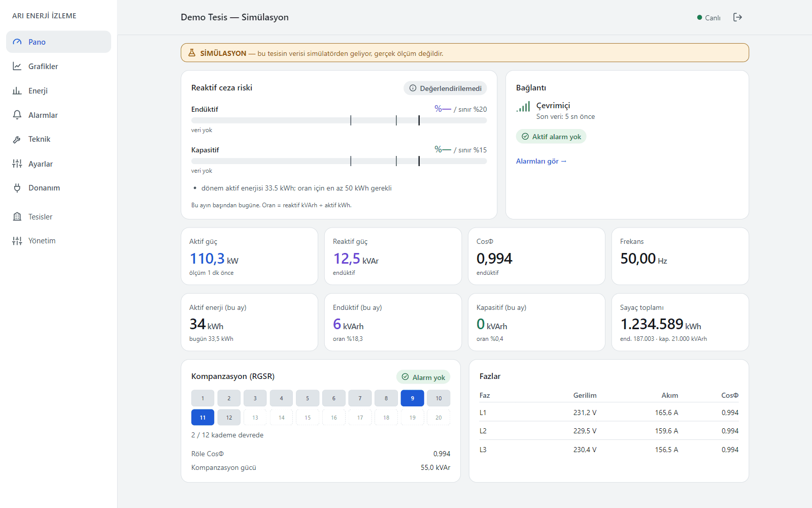The height and width of the screenshot is (508, 812).
Task: Click the simulation flask warning icon
Action: 192,53
